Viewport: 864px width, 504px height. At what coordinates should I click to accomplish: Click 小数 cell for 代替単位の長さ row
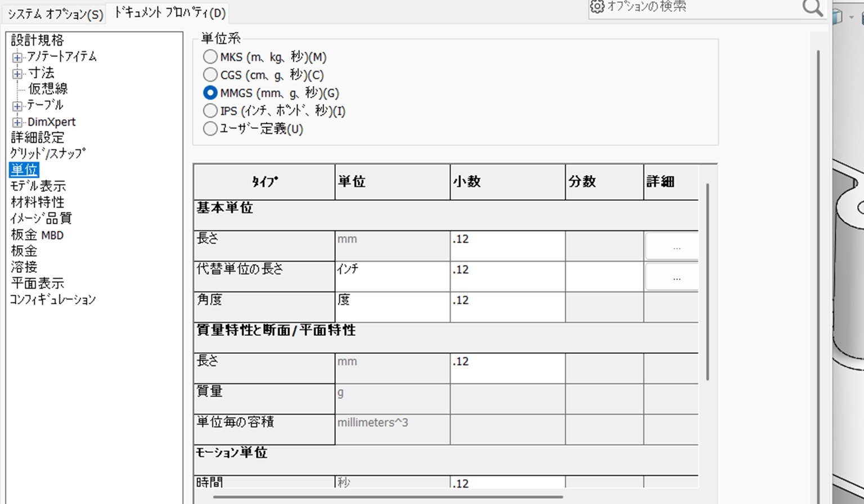[x=507, y=276]
